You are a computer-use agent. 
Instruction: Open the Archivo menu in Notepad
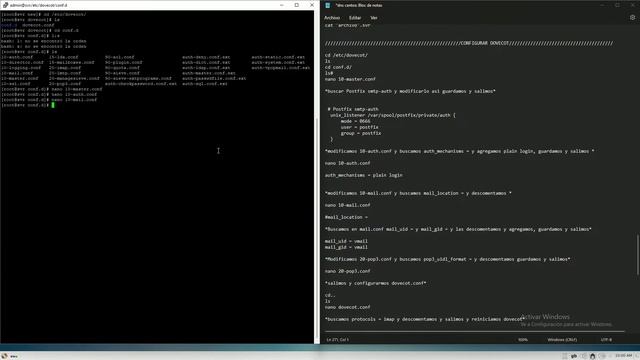click(332, 18)
